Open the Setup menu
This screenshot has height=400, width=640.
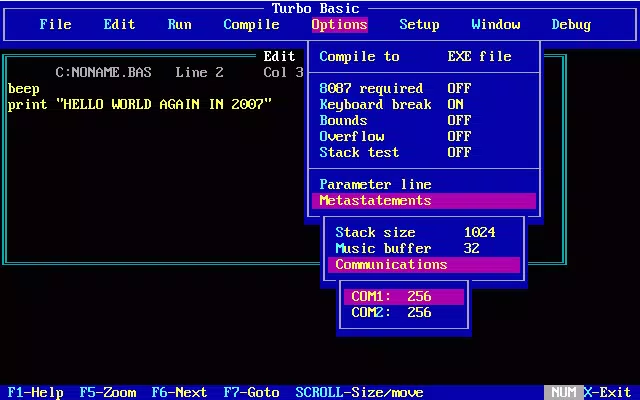coord(419,24)
